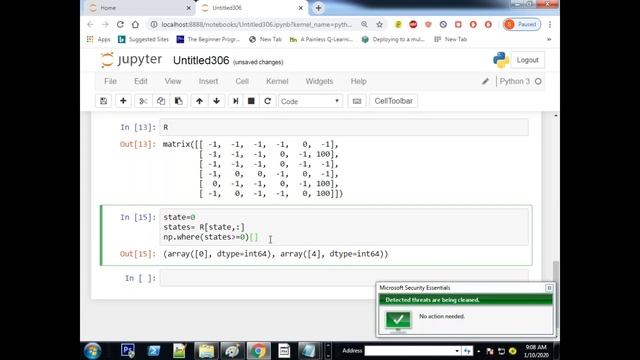The image size is (640, 360).
Task: Open the Help menu
Action: pyautogui.click(x=358, y=81)
